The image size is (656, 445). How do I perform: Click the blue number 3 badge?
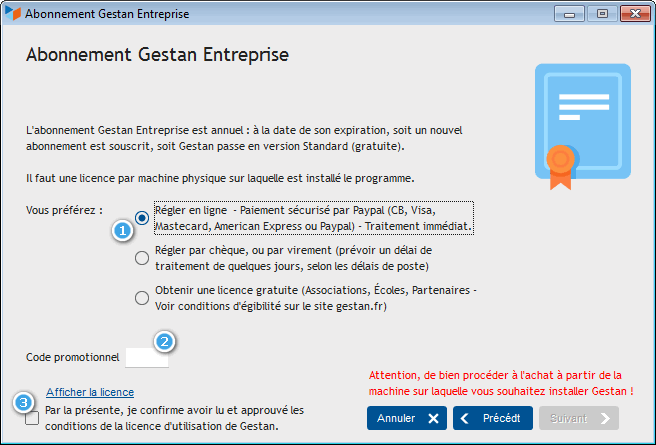tap(23, 402)
